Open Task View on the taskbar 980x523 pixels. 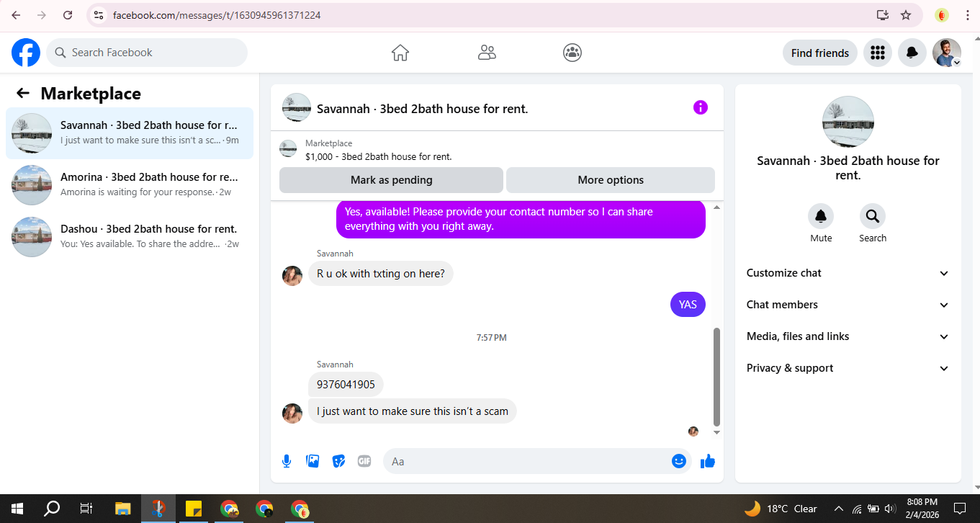(x=86, y=509)
